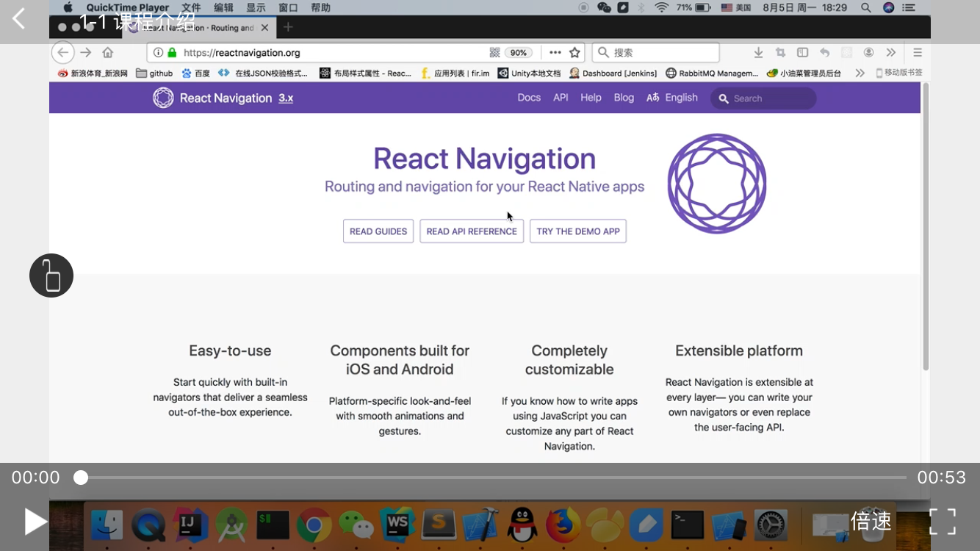
Task: Open the 文件 menu
Action: click(x=191, y=7)
